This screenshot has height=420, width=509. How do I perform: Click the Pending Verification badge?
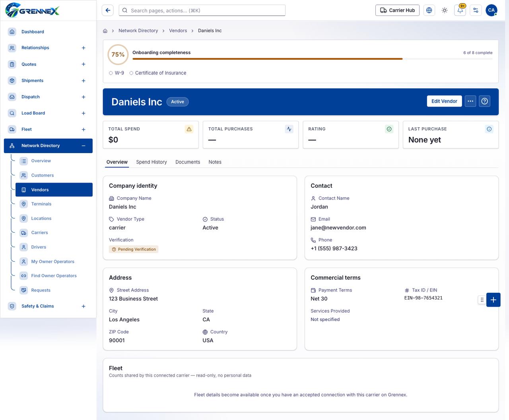coord(134,249)
